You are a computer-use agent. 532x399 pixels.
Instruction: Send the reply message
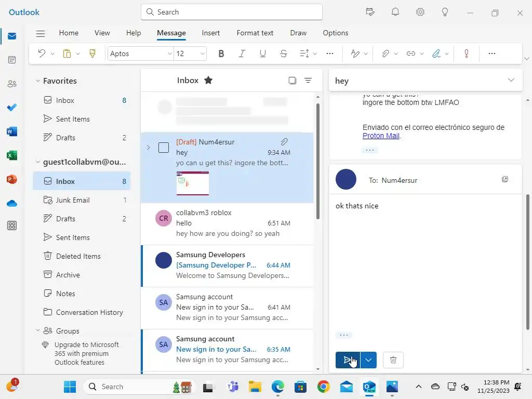tap(348, 360)
